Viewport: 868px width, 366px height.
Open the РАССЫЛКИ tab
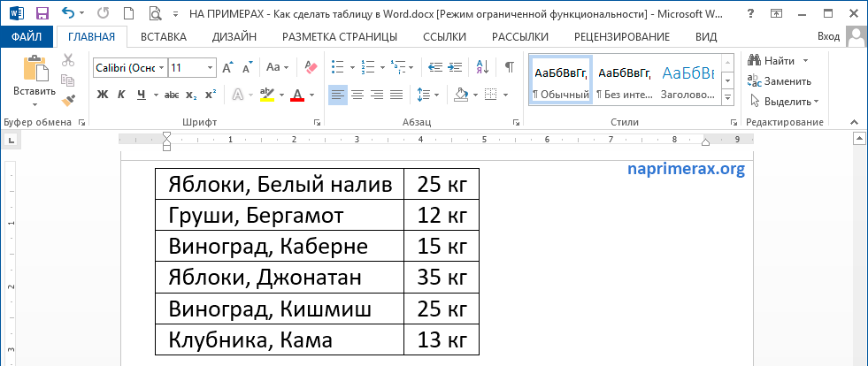520,37
